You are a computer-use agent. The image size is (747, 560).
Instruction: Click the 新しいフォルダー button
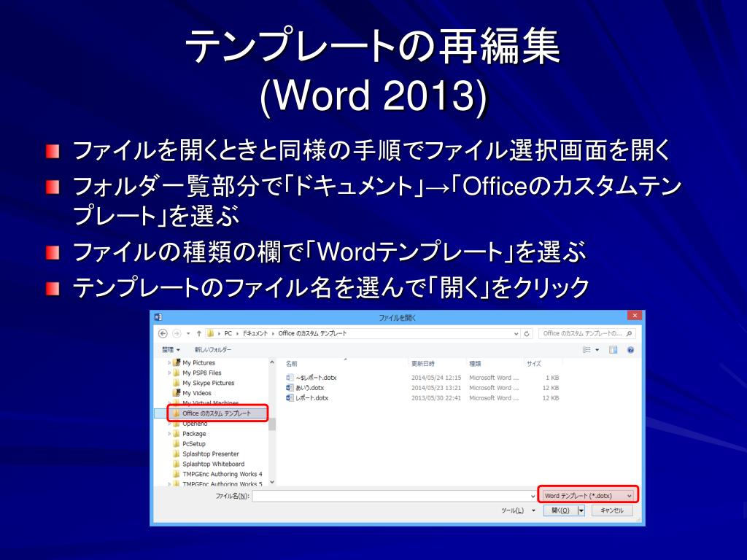click(x=212, y=349)
